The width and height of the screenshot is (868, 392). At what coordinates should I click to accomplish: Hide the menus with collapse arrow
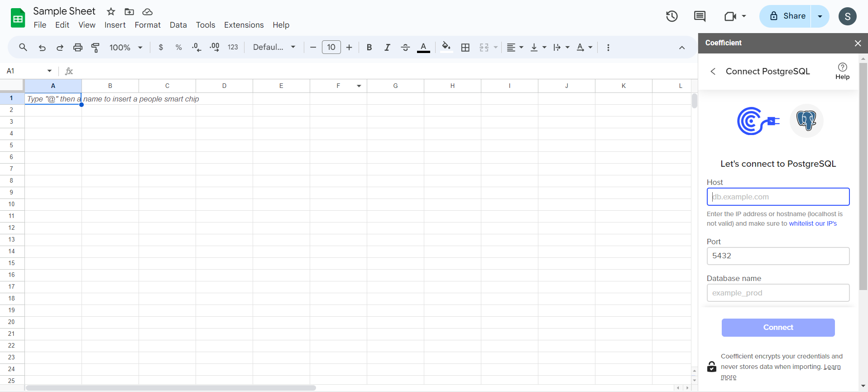[x=682, y=48]
